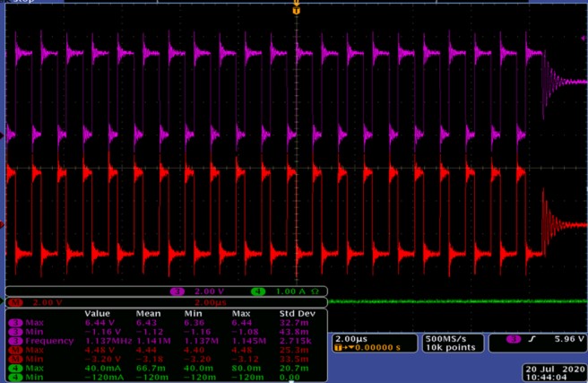Select the green channel 4 badge next to 1.00 A
The width and height of the screenshot is (588, 383).
pos(258,292)
